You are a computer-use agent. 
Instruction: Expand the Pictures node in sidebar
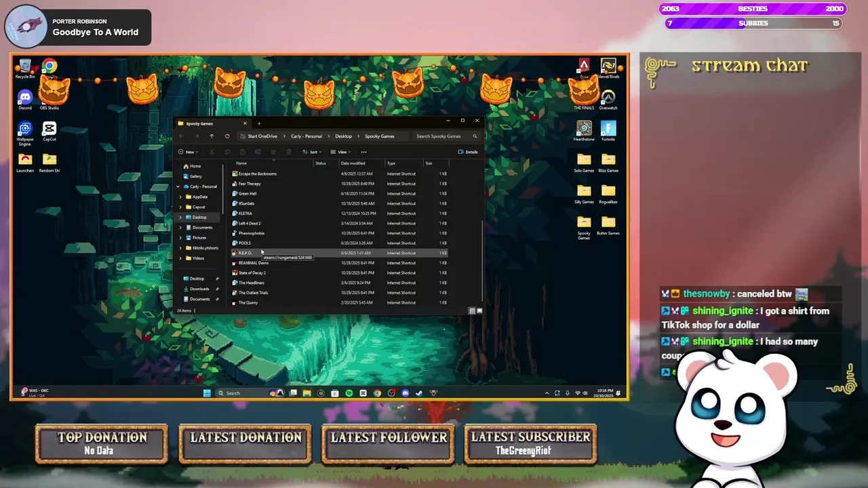click(180, 238)
